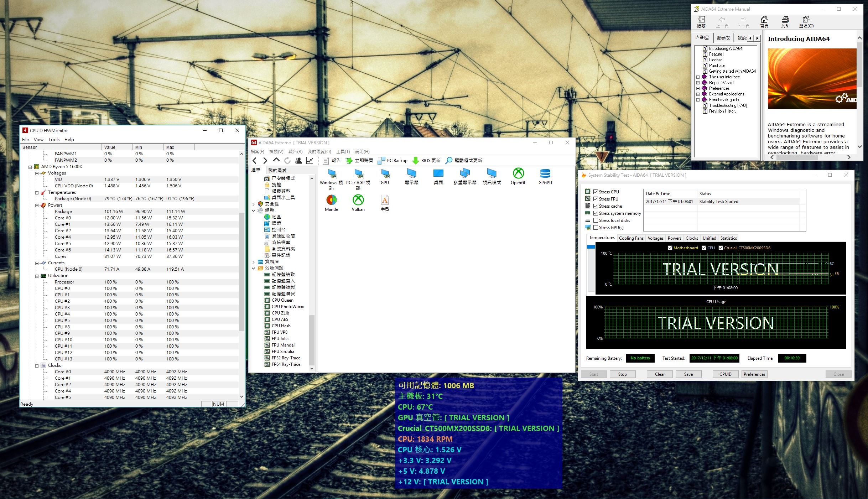The width and height of the screenshot is (868, 499).
Task: Click the Preferences button in Stability Test
Action: (x=754, y=374)
